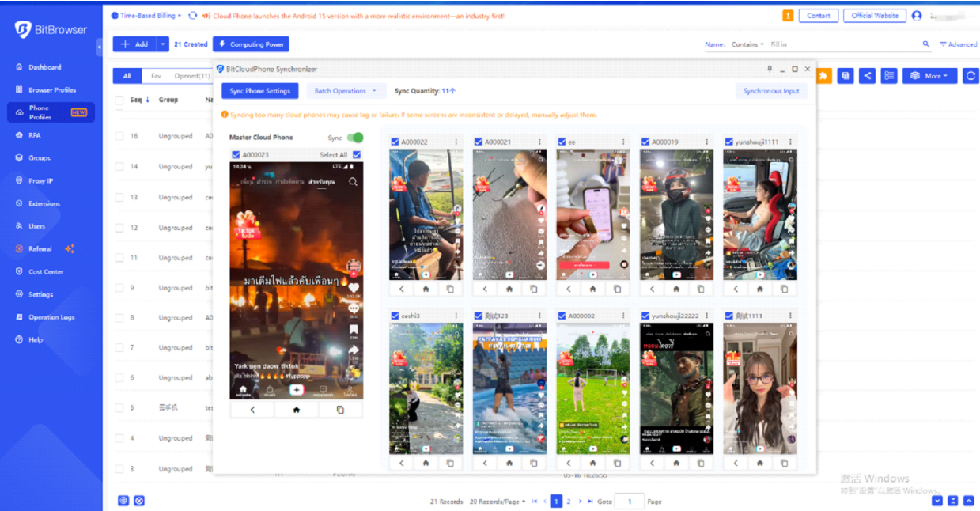The height and width of the screenshot is (511, 980).
Task: Click the refresh icon next to Time-Based Billing
Action: (193, 15)
